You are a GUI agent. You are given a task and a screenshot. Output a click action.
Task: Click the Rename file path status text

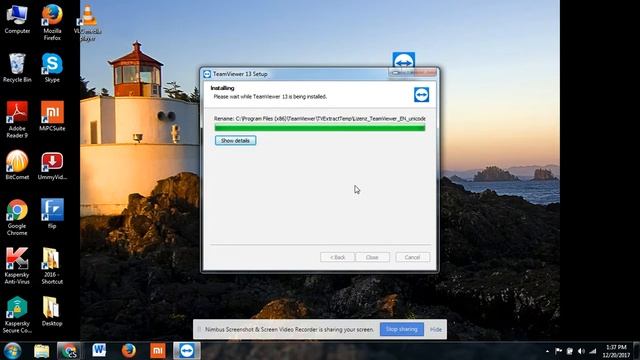pyautogui.click(x=320, y=118)
